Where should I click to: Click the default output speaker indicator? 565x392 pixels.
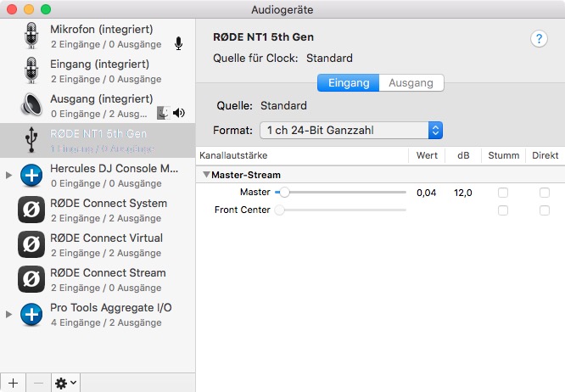[179, 113]
